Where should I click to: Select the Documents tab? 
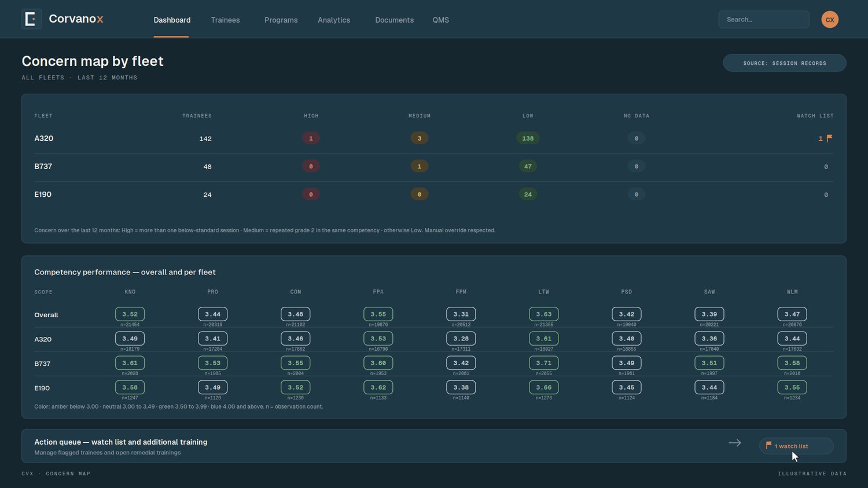pos(394,20)
